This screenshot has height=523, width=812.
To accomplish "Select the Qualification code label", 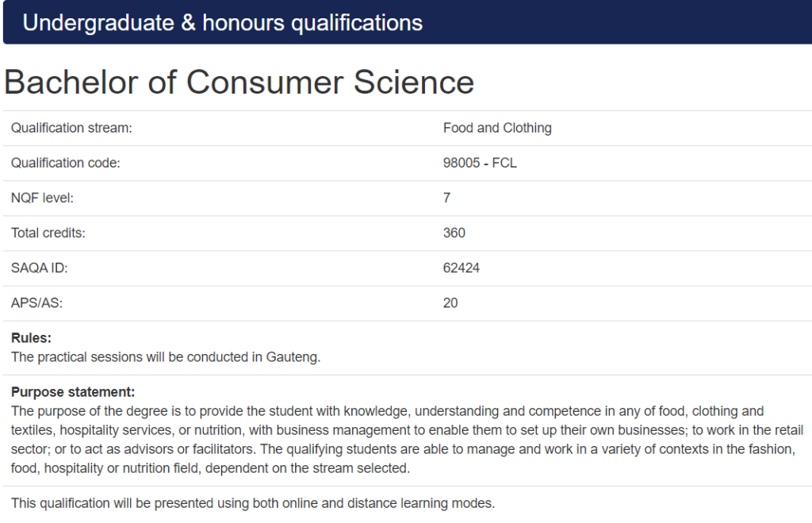I will pyautogui.click(x=65, y=163).
